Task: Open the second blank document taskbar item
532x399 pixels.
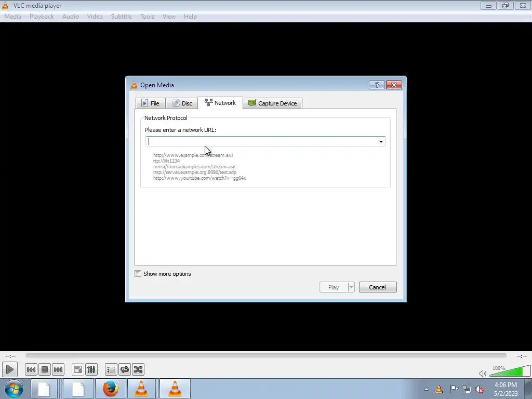Action: point(78,389)
